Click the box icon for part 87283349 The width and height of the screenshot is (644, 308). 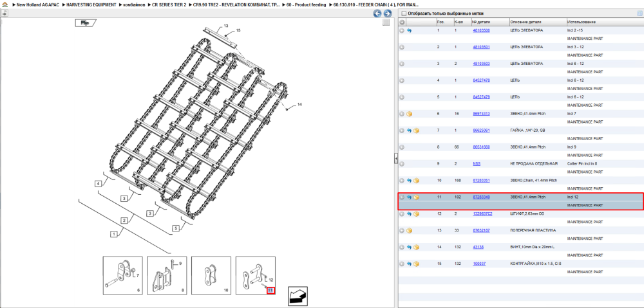416,197
